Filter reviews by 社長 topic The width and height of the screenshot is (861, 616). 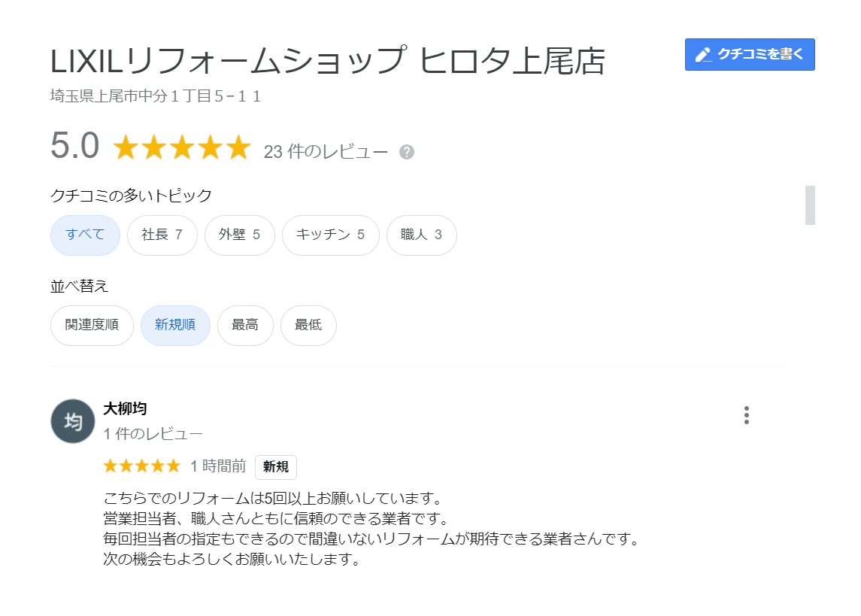point(162,235)
